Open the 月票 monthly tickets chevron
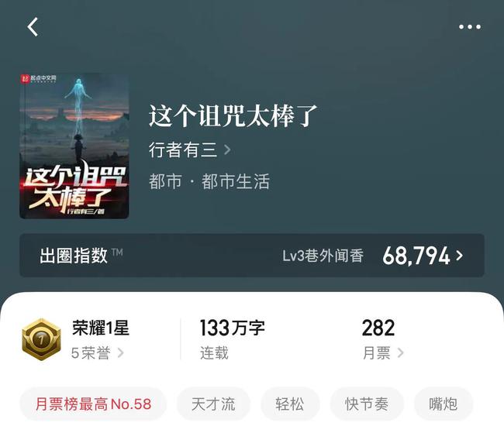The width and height of the screenshot is (504, 433). point(401,352)
